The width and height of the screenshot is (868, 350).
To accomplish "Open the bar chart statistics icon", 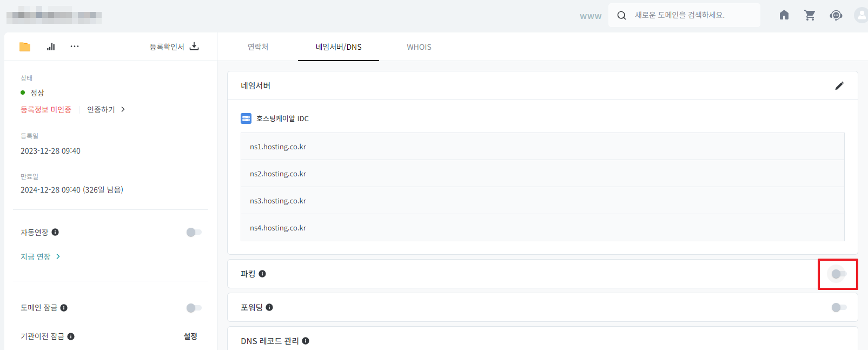I will coord(51,47).
